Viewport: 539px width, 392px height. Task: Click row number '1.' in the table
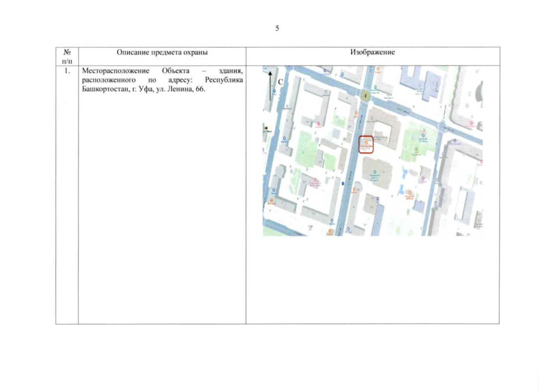click(67, 71)
